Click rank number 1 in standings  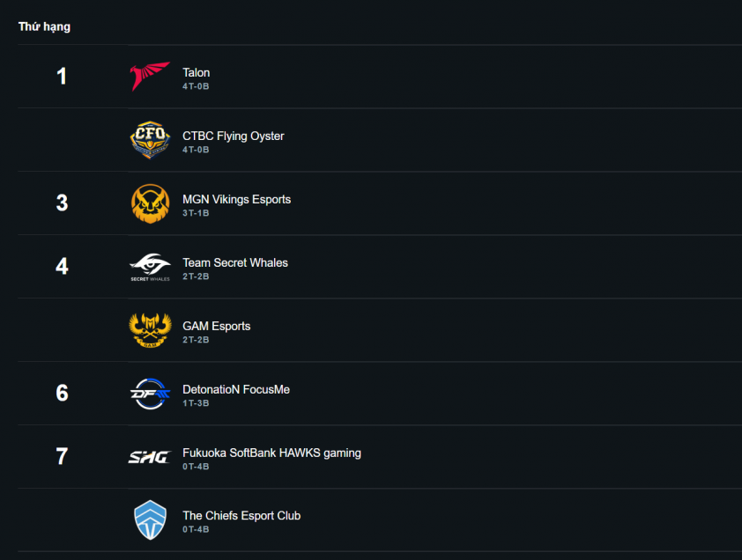point(62,76)
